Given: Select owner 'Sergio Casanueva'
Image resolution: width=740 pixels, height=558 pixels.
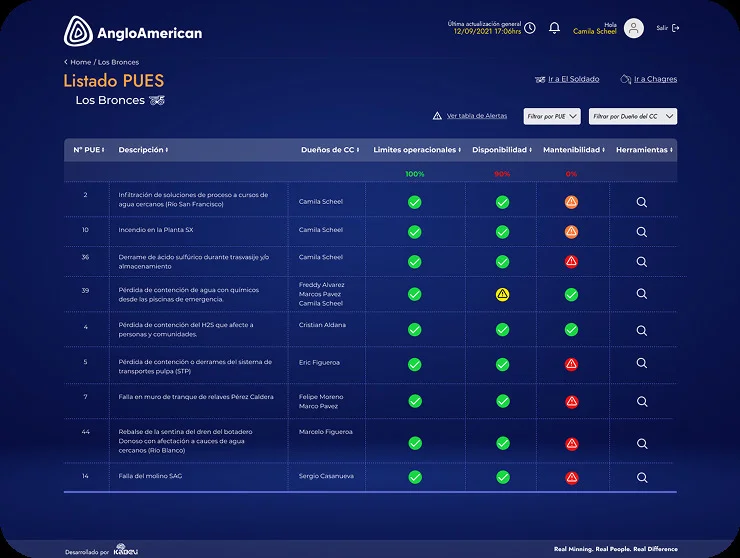Looking at the screenshot, I should 326,476.
